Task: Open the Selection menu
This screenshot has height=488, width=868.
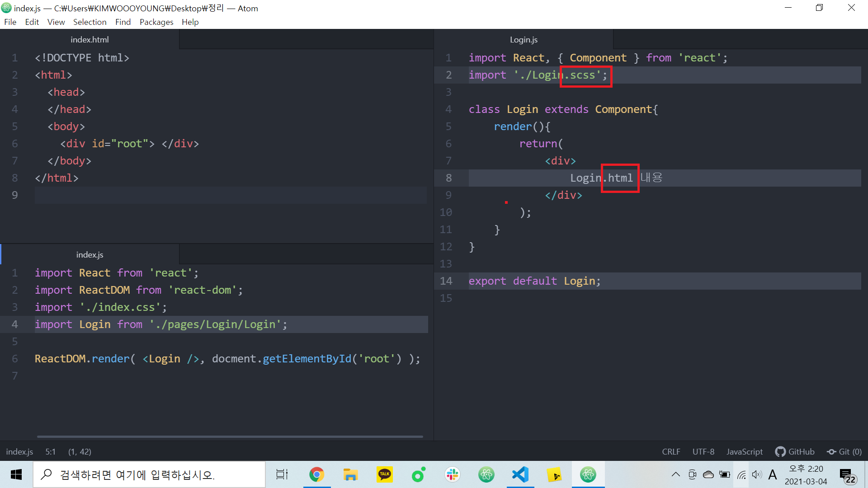Action: 90,22
